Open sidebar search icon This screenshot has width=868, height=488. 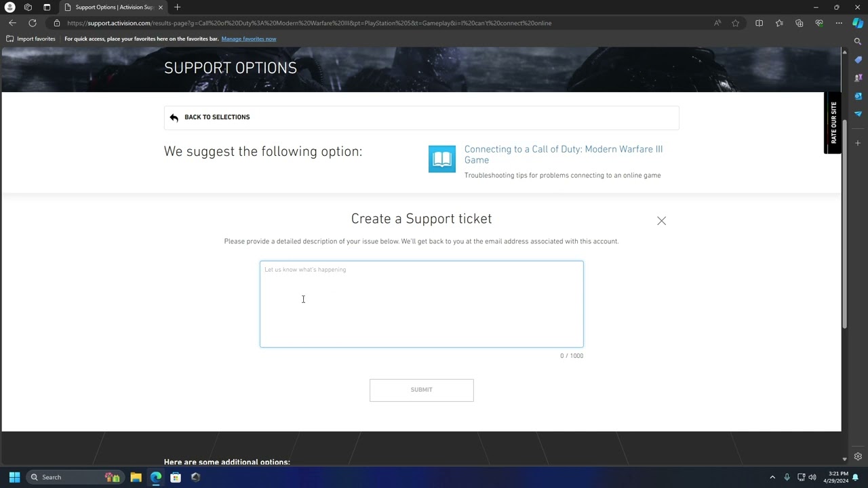pos(858,42)
